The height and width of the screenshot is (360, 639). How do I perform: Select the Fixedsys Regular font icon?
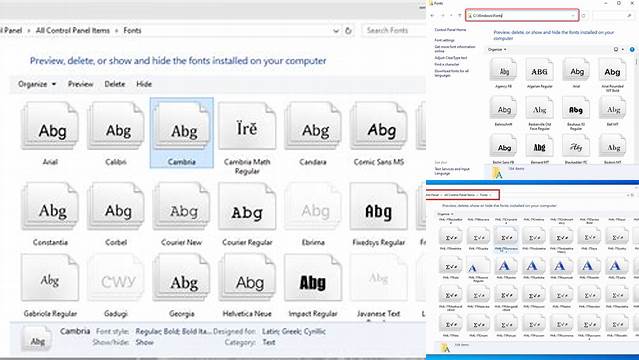[x=379, y=207]
